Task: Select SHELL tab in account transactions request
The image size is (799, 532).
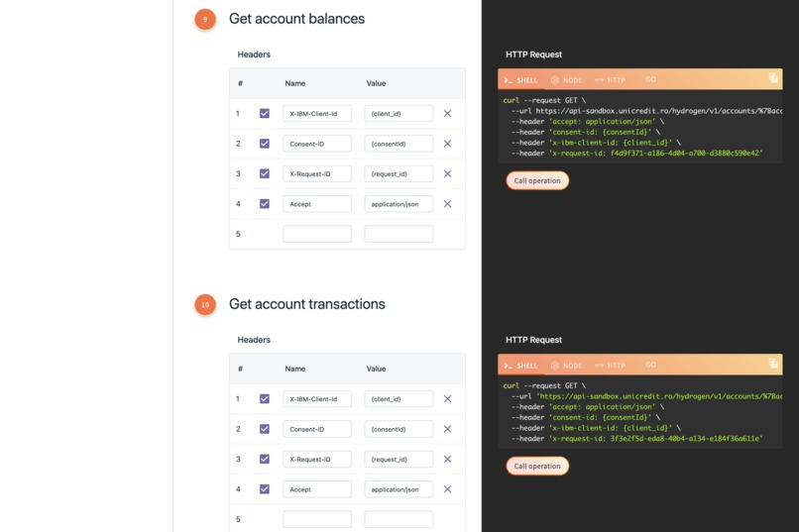Action: (x=520, y=366)
